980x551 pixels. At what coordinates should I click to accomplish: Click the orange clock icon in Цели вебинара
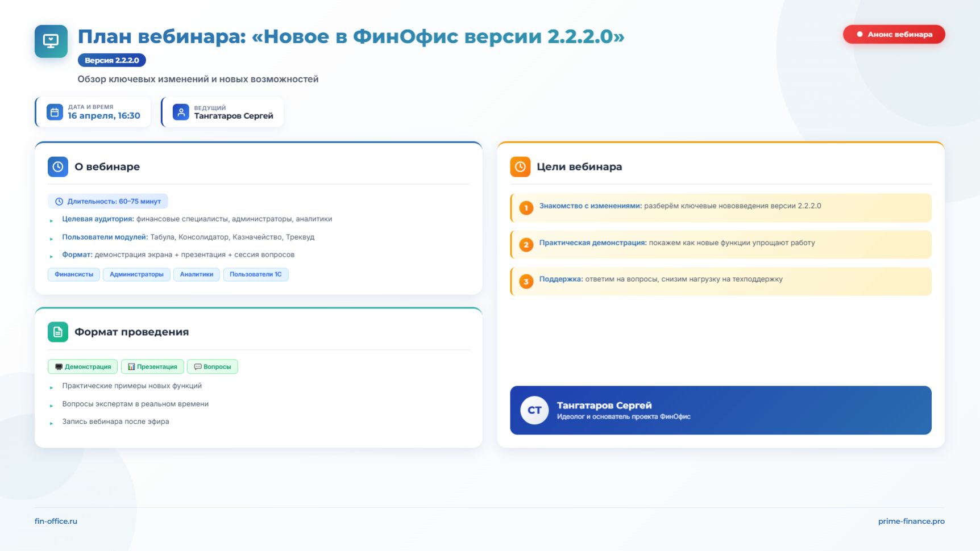(520, 167)
